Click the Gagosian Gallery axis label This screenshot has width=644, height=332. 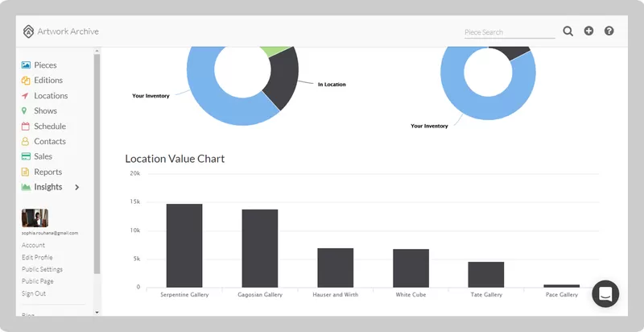(260, 295)
